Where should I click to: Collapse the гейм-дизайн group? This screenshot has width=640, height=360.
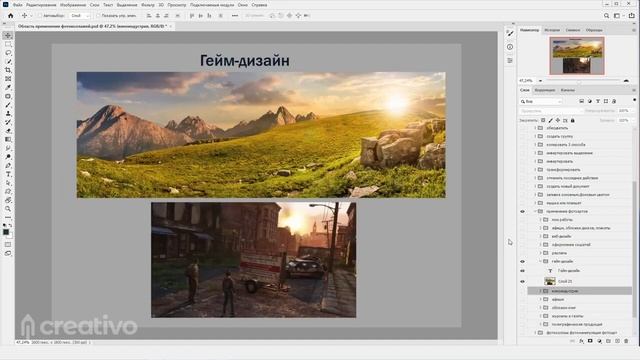point(540,261)
